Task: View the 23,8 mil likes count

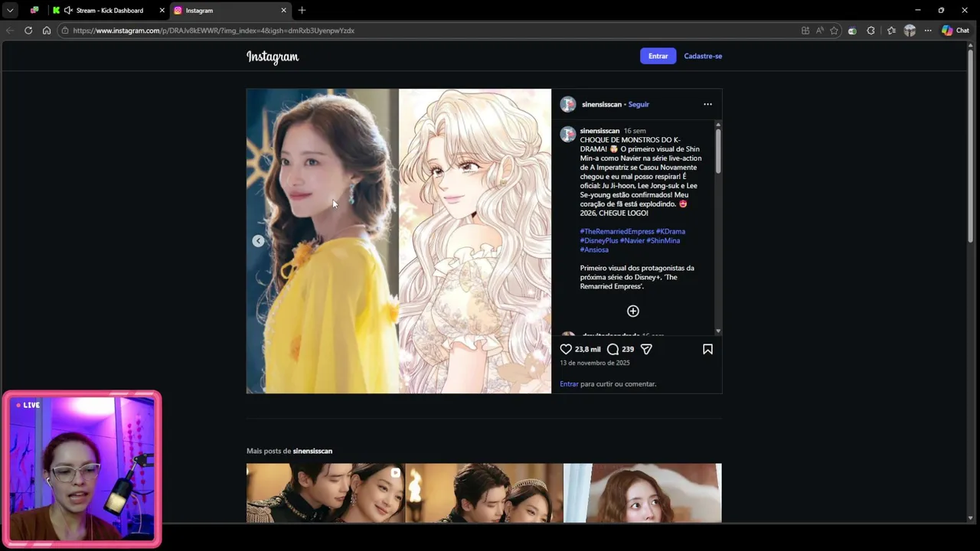Action: 588,349
